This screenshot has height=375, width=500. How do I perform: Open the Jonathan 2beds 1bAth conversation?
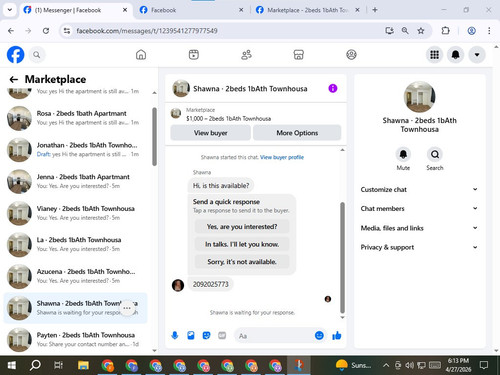[x=75, y=150]
